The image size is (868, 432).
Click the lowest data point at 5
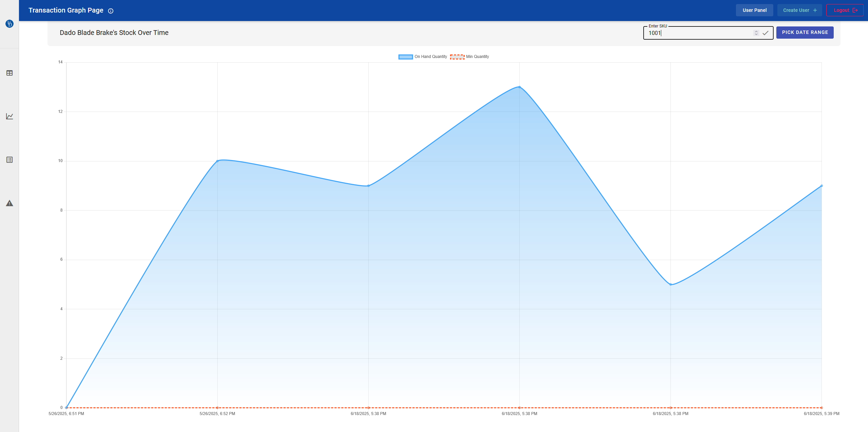pos(670,284)
